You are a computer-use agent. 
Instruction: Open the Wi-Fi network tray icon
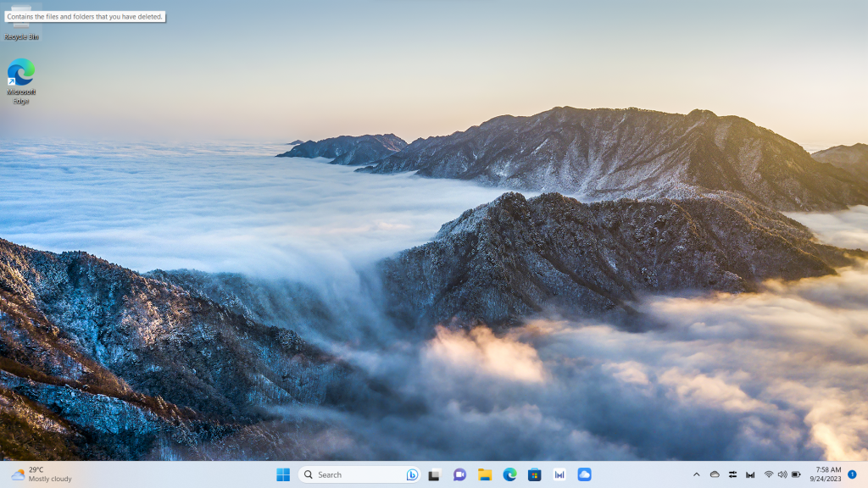(768, 474)
